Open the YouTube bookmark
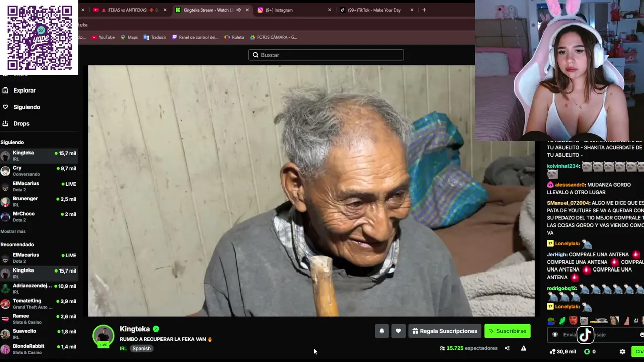 coord(103,37)
